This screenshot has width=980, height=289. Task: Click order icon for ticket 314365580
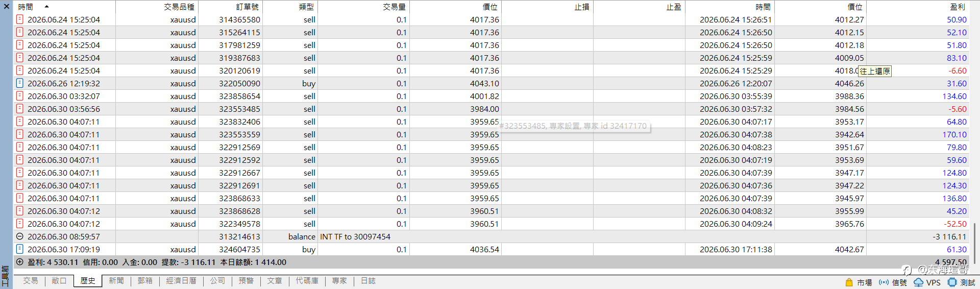pyautogui.click(x=20, y=19)
